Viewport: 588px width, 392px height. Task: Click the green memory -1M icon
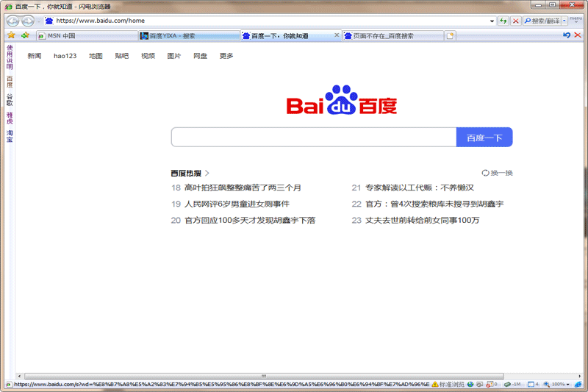tap(512, 385)
